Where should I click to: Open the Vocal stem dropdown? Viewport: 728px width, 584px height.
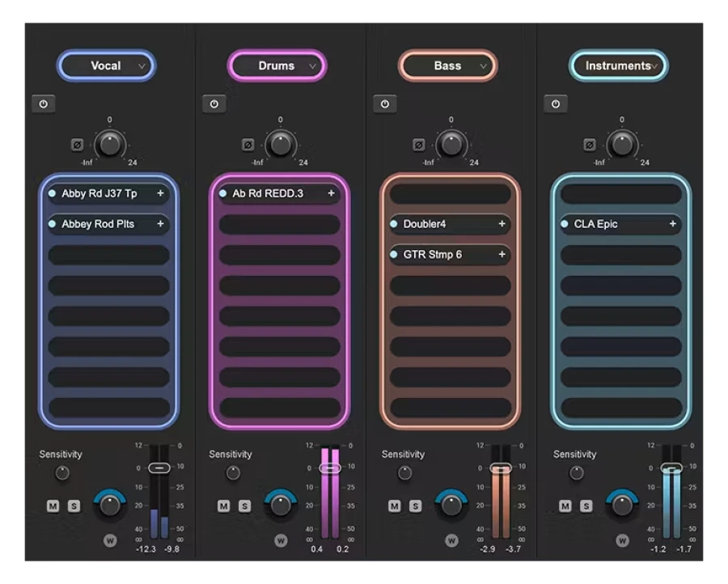[x=106, y=66]
